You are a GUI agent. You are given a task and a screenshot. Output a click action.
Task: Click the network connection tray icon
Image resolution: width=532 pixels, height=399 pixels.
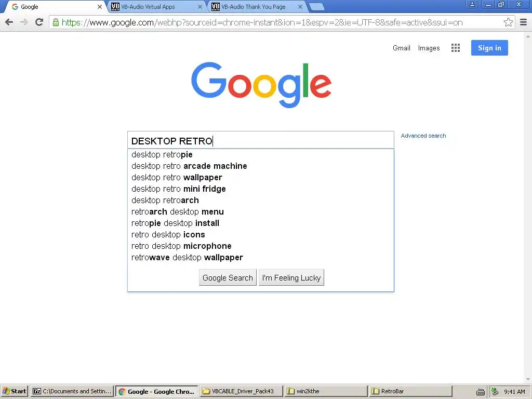(x=495, y=392)
